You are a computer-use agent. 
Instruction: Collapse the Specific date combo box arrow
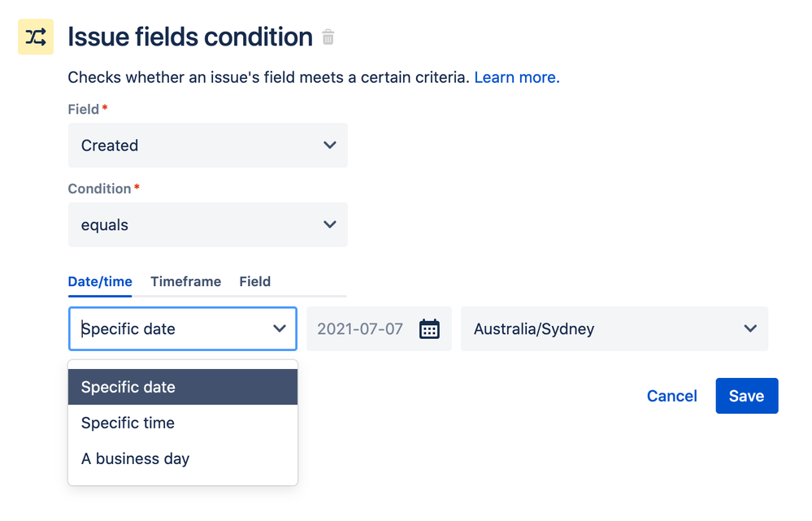point(280,329)
